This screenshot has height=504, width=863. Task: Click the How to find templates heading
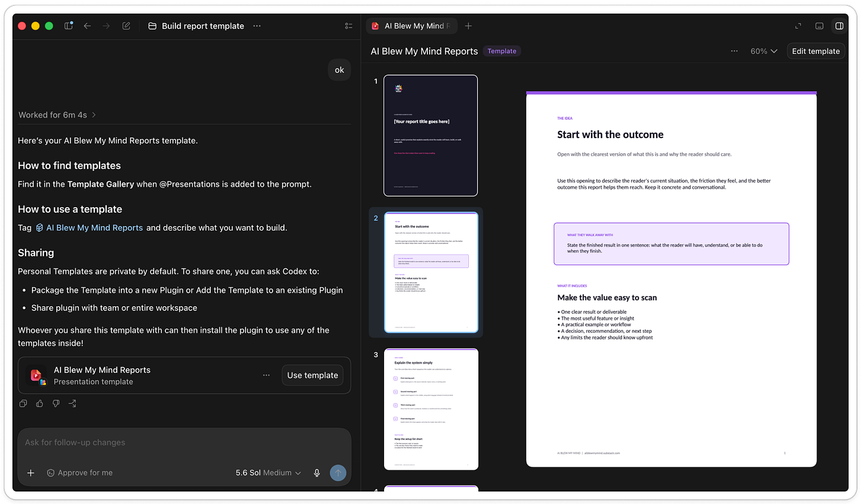(x=69, y=166)
